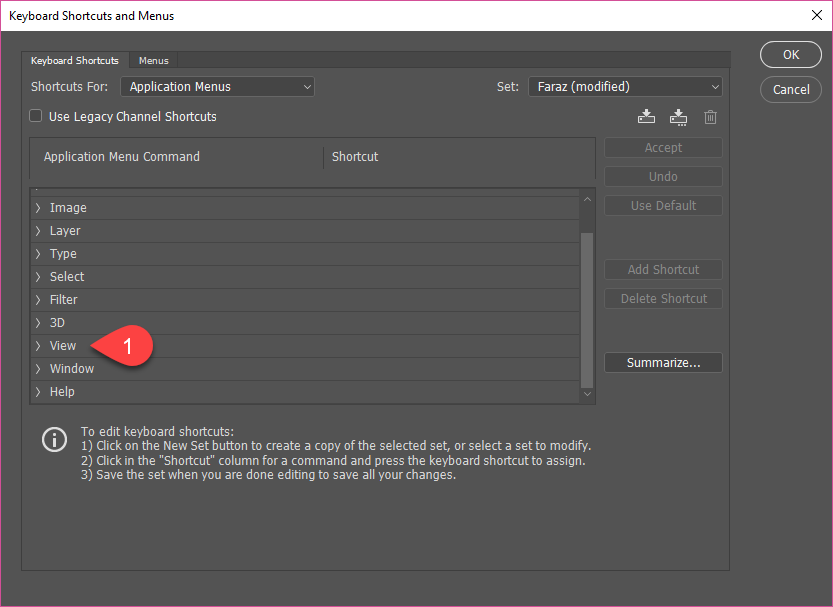Click the Accept button
Screen dimensions: 833x607
click(663, 148)
